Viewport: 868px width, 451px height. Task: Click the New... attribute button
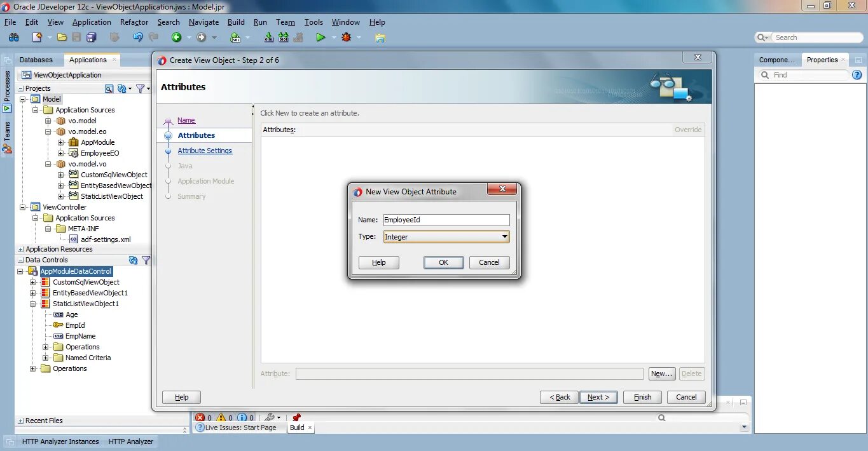pos(661,374)
